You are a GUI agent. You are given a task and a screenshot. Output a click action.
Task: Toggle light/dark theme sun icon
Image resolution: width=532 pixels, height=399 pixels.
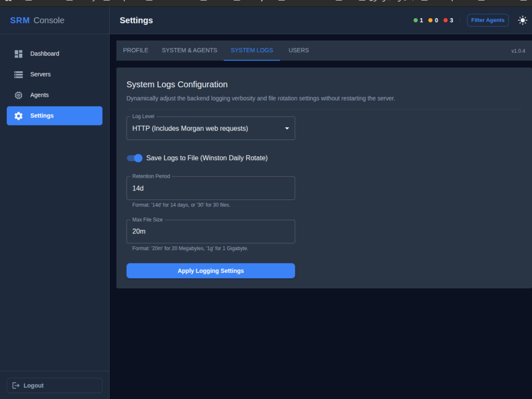522,20
